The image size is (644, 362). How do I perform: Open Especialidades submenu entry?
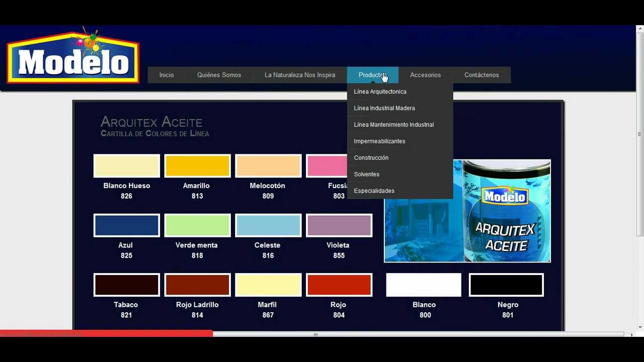click(400, 191)
